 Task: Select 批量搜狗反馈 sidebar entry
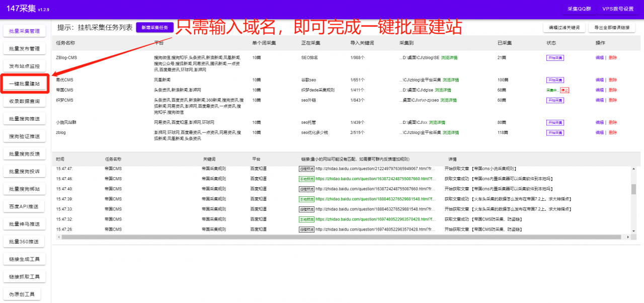[x=24, y=154]
